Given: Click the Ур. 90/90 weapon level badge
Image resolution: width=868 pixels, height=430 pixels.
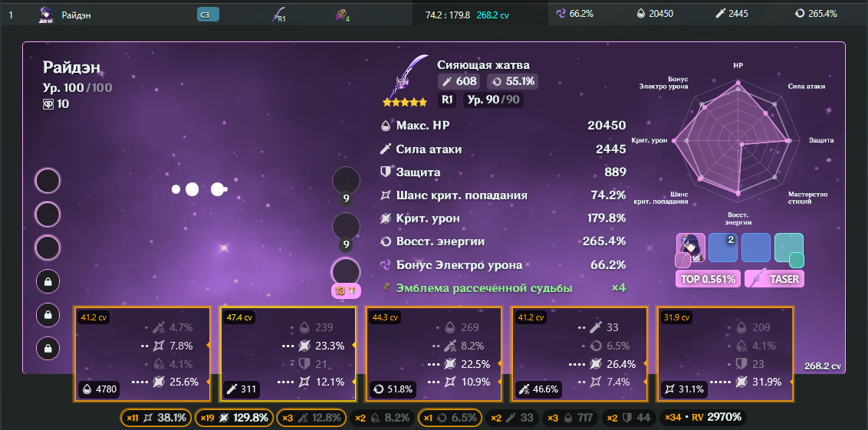Looking at the screenshot, I should 493,100.
